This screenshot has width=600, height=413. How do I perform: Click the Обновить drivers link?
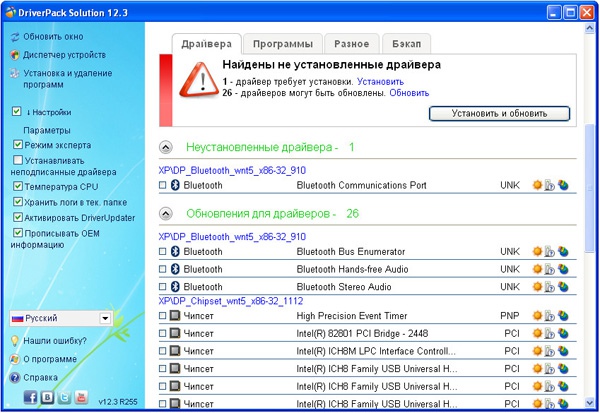point(409,93)
